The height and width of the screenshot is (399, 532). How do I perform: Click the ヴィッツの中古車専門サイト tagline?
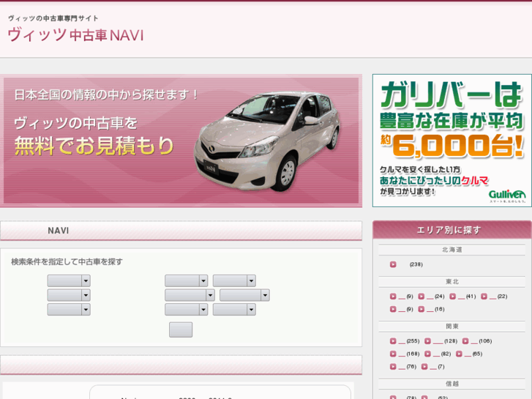coord(53,18)
